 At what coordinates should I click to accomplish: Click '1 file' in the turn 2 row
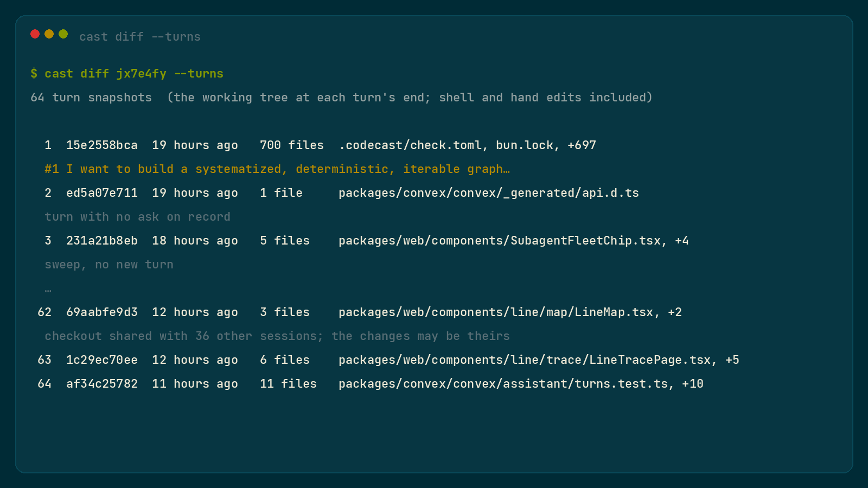coord(281,193)
